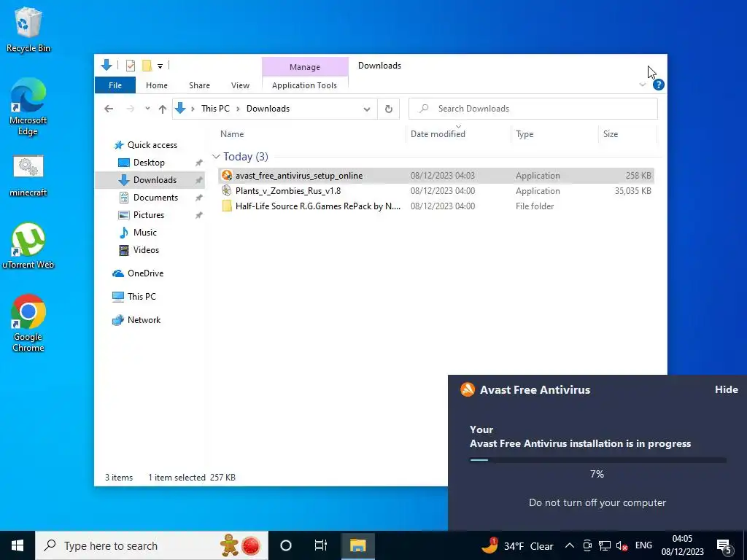Click the Properties quick access toolbar icon
Viewport: 747px width, 560px height.
[x=130, y=66]
